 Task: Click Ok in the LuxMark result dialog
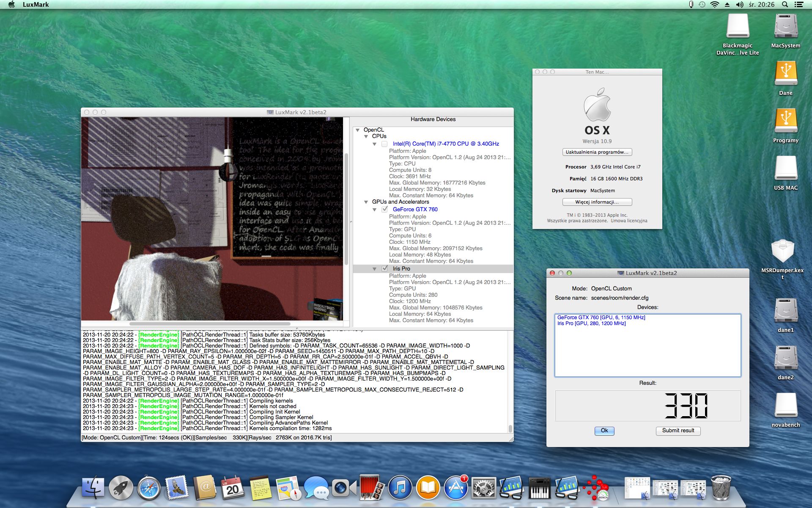click(x=604, y=431)
